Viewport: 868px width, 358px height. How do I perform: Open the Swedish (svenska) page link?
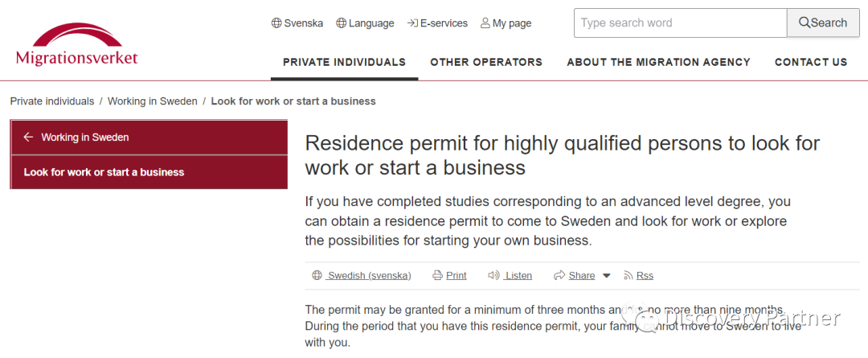pos(369,275)
